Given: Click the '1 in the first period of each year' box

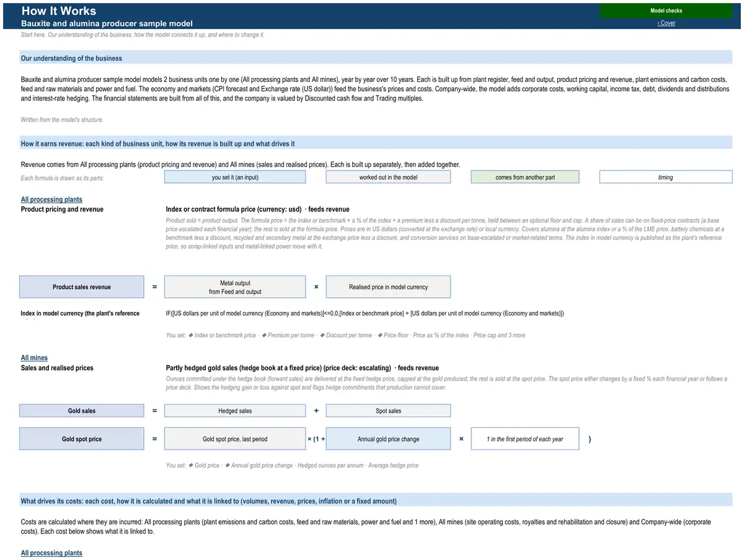Looking at the screenshot, I should coord(525,439).
